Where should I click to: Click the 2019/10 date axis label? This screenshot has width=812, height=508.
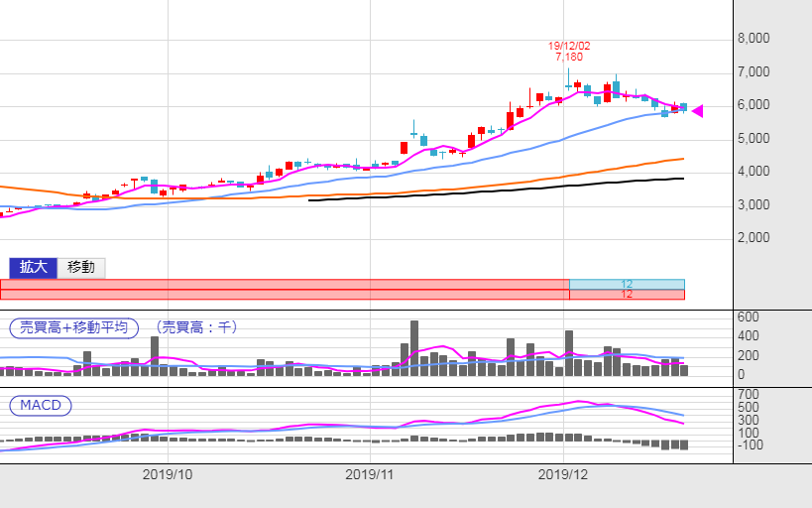click(168, 474)
